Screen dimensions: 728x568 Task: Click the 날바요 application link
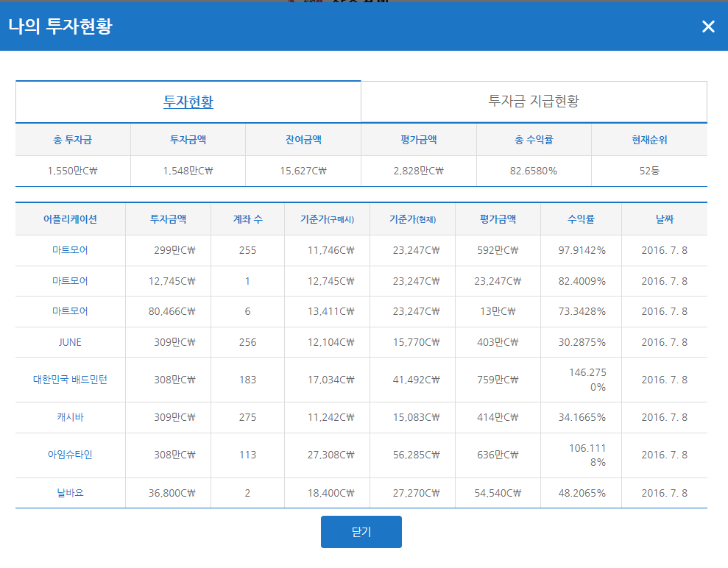(x=70, y=493)
